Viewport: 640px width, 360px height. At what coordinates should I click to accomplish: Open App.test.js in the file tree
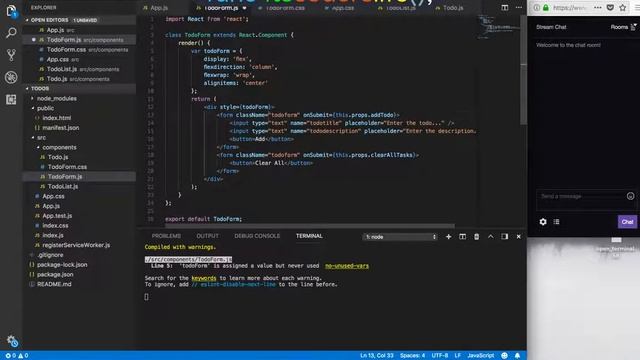57,216
